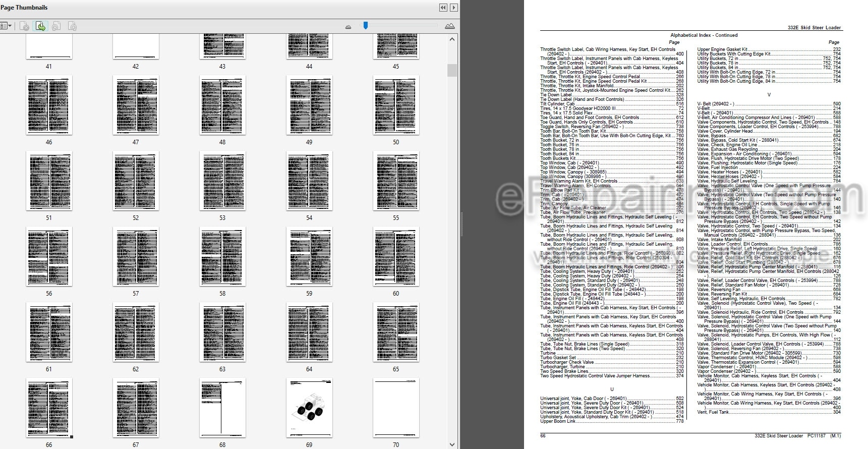The width and height of the screenshot is (868, 449).
Task: Select page 46 thumbnail
Action: click(49, 105)
